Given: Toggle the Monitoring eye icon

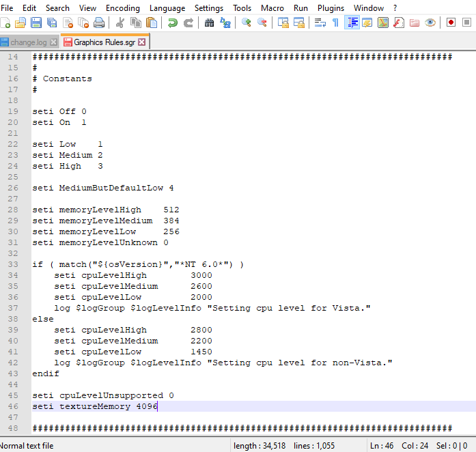Looking at the screenshot, I should coord(430,23).
